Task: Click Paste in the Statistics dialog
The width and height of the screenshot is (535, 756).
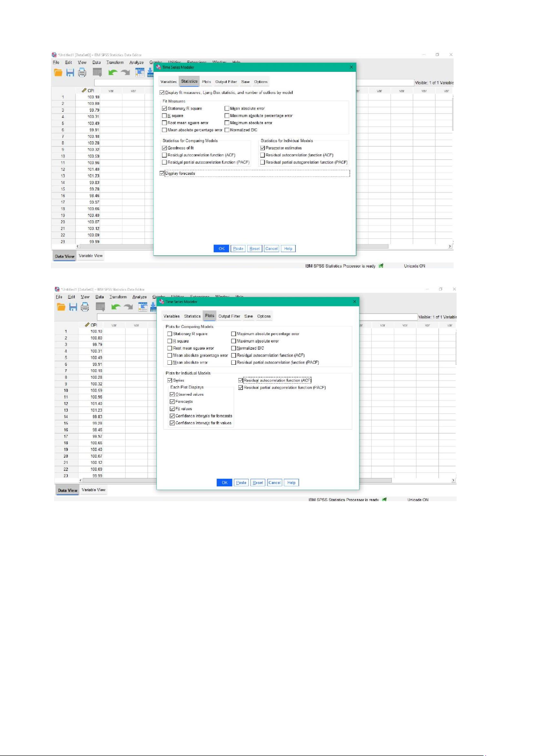Action: 238,249
